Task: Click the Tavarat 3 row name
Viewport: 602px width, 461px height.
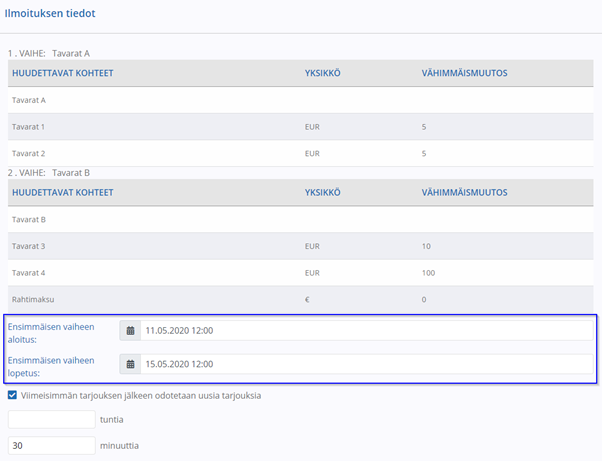Action: coord(28,246)
